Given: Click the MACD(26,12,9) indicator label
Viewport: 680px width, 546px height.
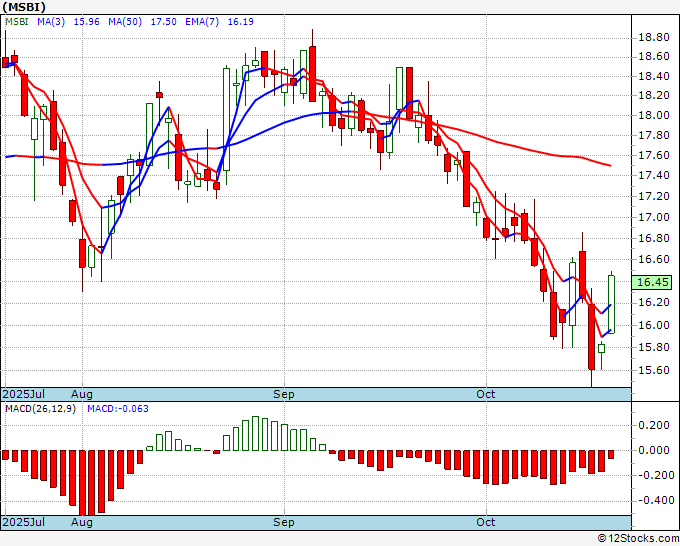Looking at the screenshot, I should 40,409.
